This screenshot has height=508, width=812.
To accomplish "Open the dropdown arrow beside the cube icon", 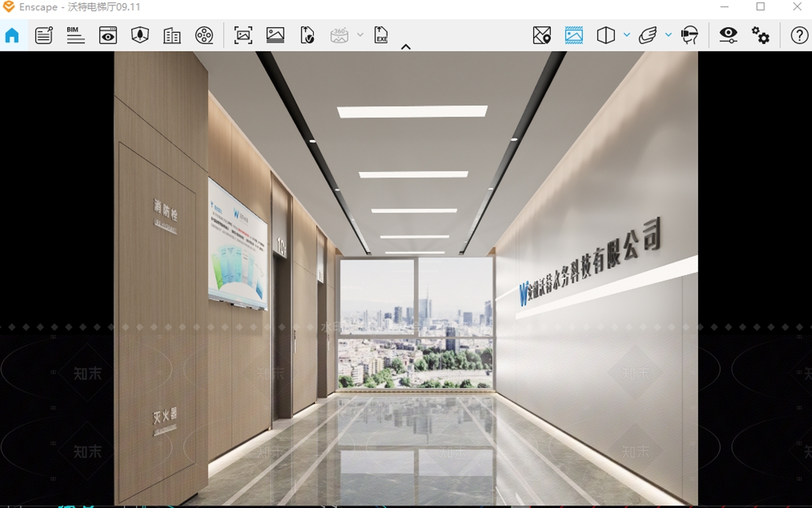I will [x=627, y=35].
